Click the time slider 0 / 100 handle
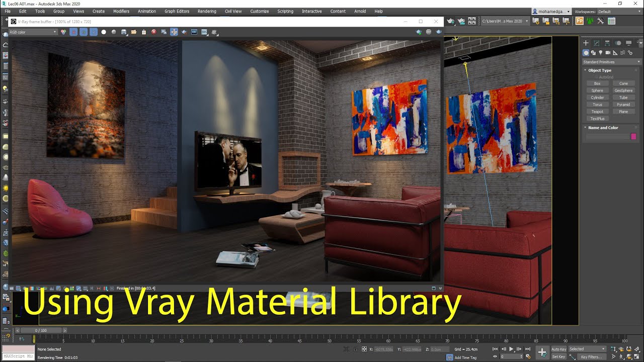 coord(42,330)
